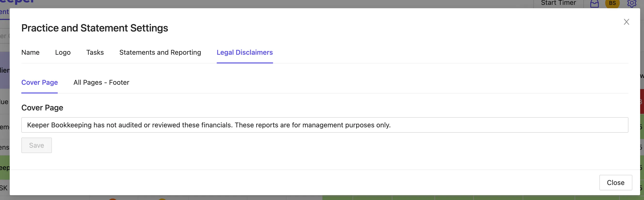Select the Cover Page sub-tab

40,82
